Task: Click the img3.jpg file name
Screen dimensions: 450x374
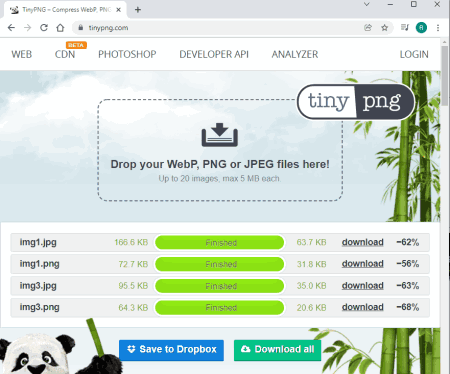Action: [38, 286]
